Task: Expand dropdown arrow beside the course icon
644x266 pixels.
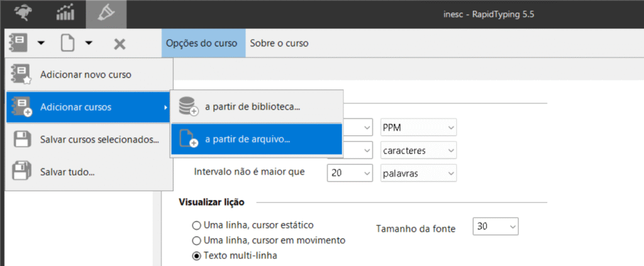Action: coord(41,43)
